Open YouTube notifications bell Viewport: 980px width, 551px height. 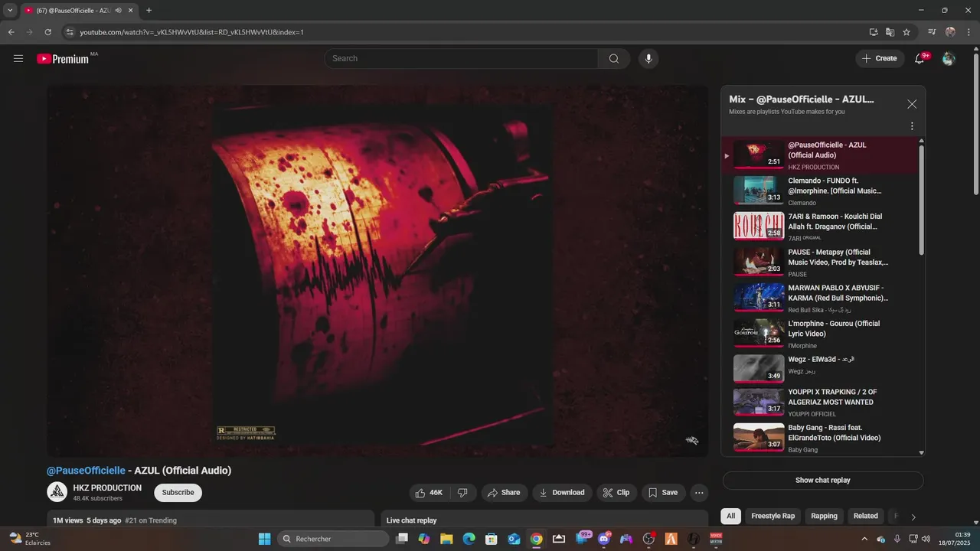click(920, 58)
